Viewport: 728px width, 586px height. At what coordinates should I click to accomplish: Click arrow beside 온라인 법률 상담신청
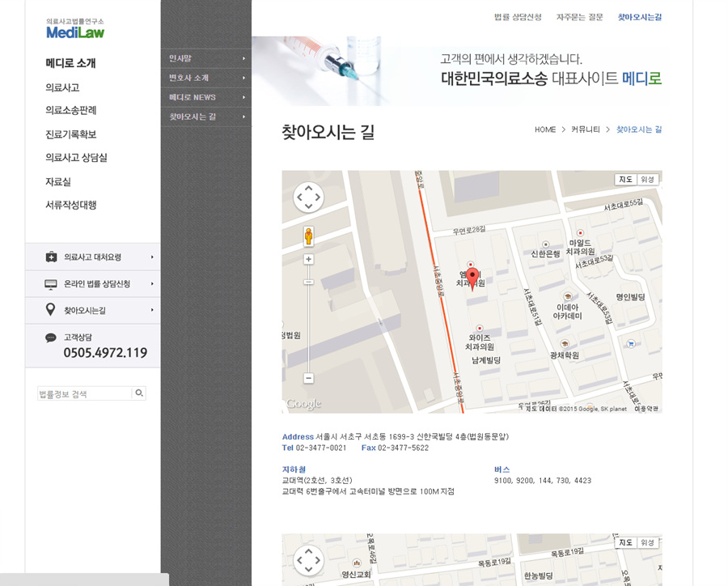[x=152, y=283]
